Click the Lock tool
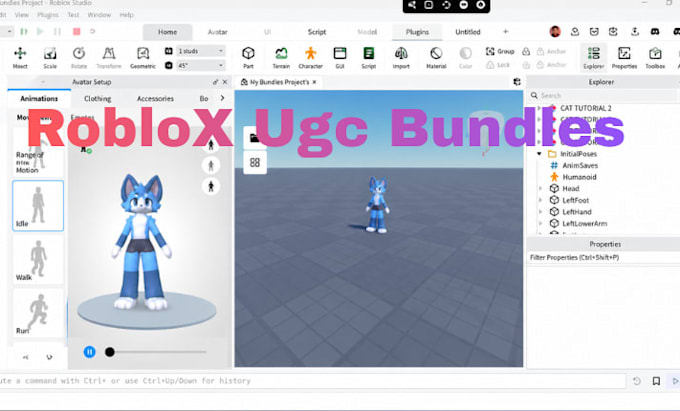The width and height of the screenshot is (680, 411). (498, 65)
